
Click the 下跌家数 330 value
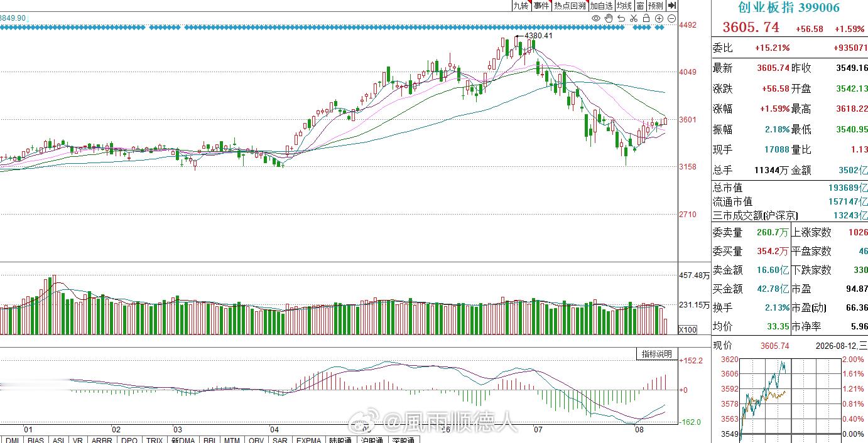[x=860, y=270]
